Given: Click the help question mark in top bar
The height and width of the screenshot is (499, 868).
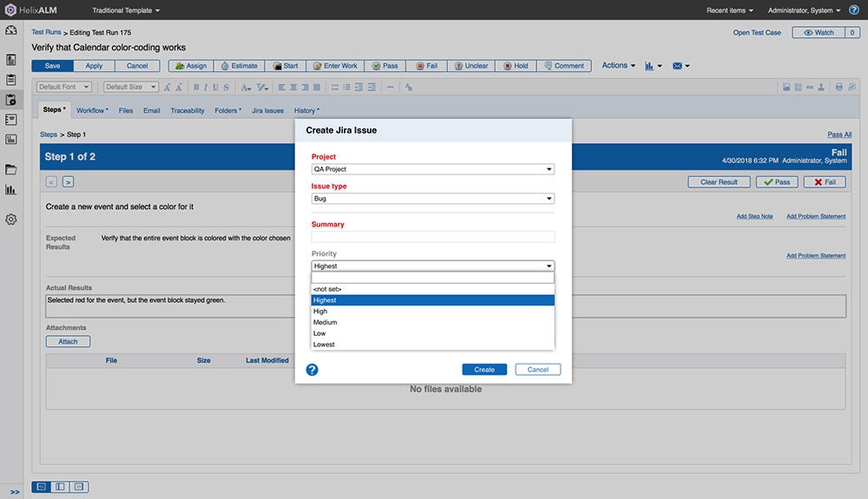Looking at the screenshot, I should tap(854, 10).
